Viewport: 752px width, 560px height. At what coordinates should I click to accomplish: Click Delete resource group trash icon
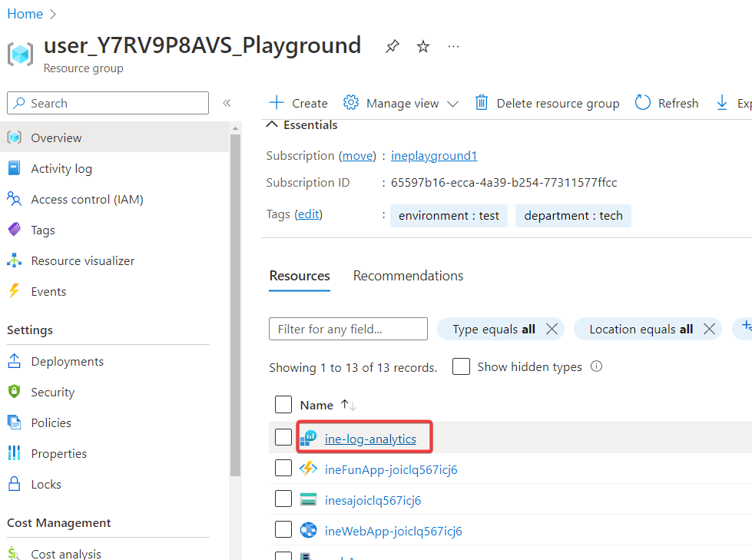click(x=482, y=103)
